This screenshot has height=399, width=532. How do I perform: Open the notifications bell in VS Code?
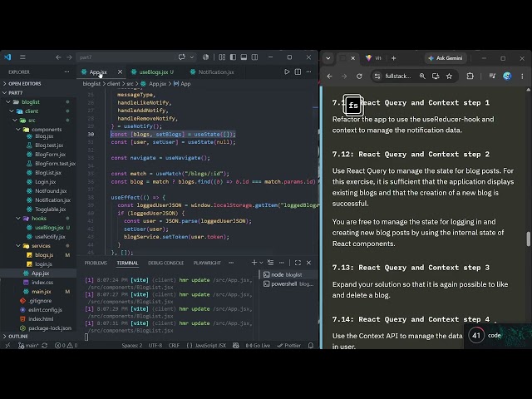310,346
